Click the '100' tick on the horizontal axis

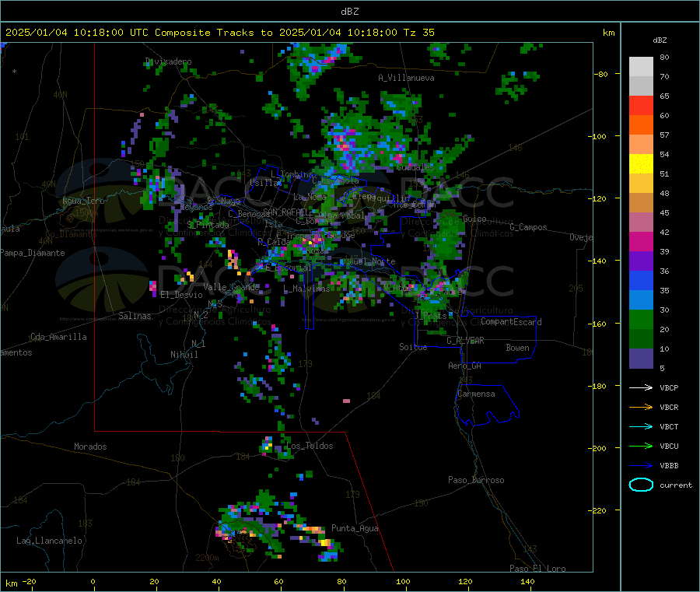[x=403, y=582]
